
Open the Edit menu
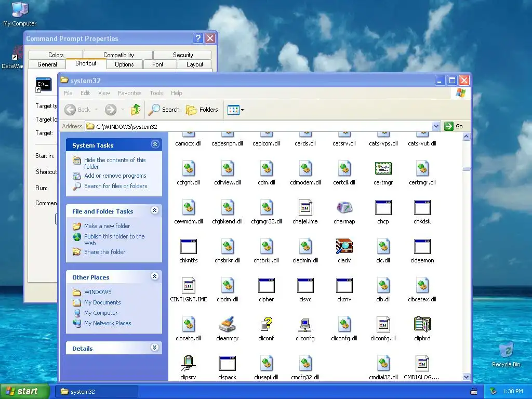click(x=85, y=93)
